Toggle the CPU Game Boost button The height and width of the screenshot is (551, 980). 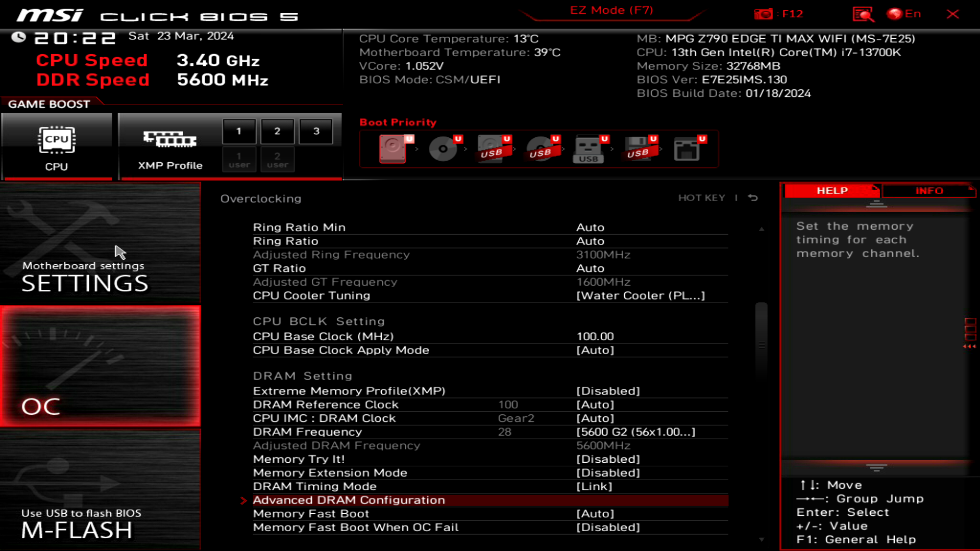(x=57, y=146)
